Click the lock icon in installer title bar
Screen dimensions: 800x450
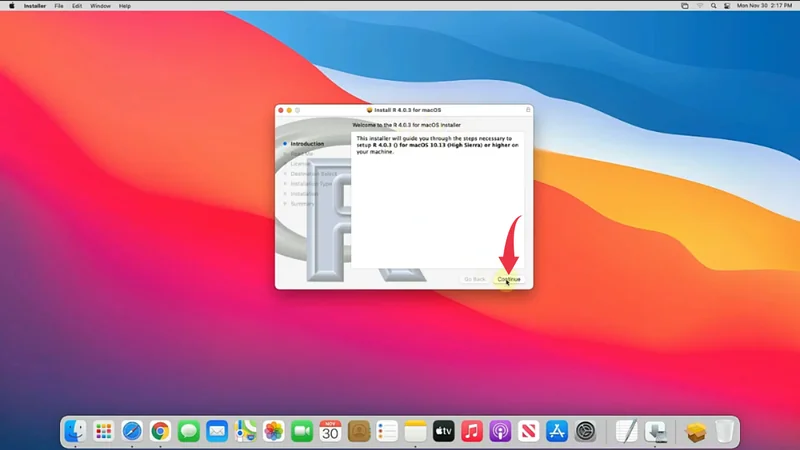click(527, 109)
